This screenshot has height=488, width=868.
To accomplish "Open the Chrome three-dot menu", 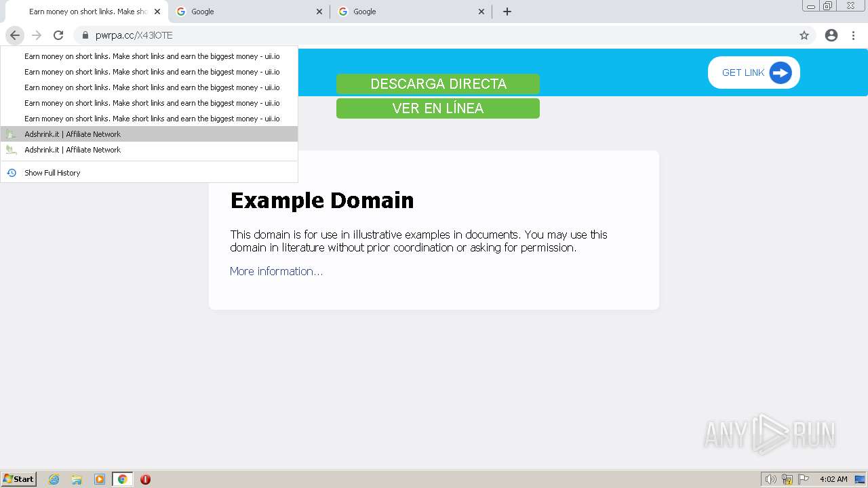I will click(x=853, y=35).
